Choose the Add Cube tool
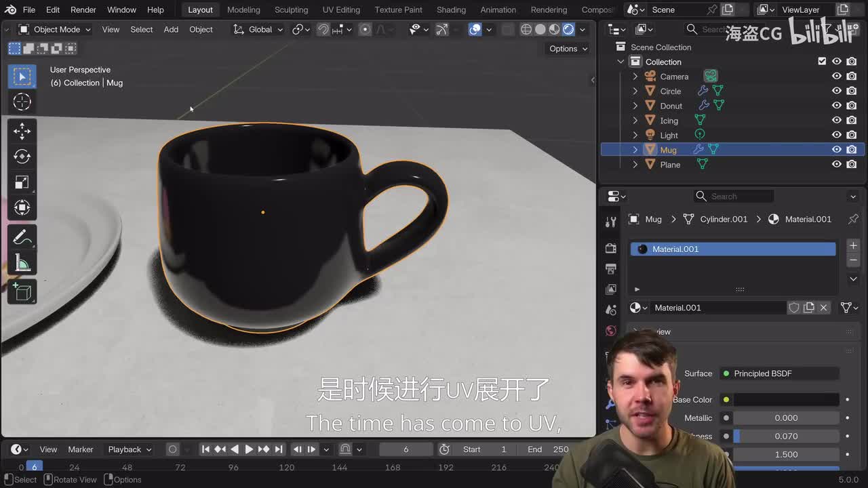Screen dimensions: 868x488 (x=22, y=292)
